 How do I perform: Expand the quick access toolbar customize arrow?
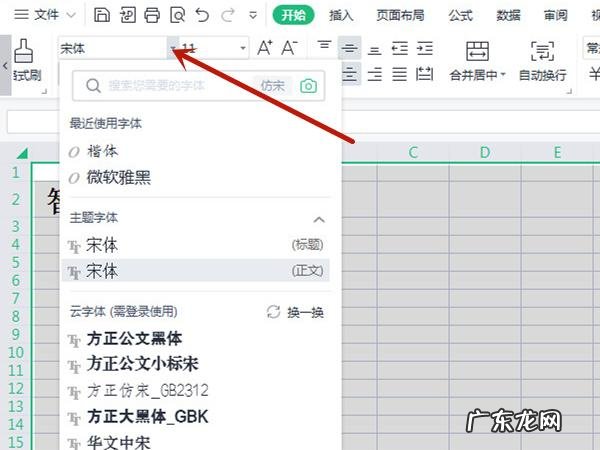[253, 16]
